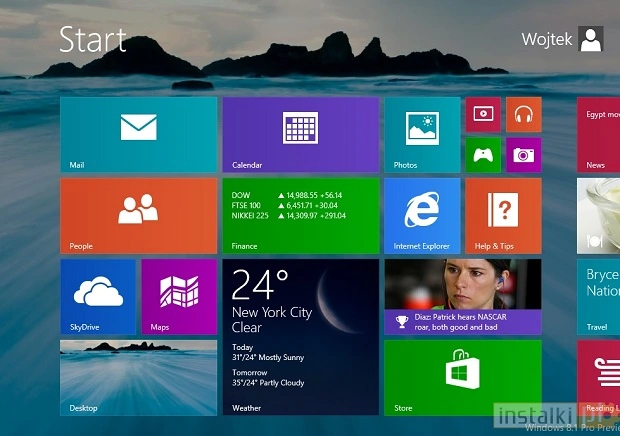Switch to the Desktop tile
Screen dimensions: 620x436
pos(138,378)
